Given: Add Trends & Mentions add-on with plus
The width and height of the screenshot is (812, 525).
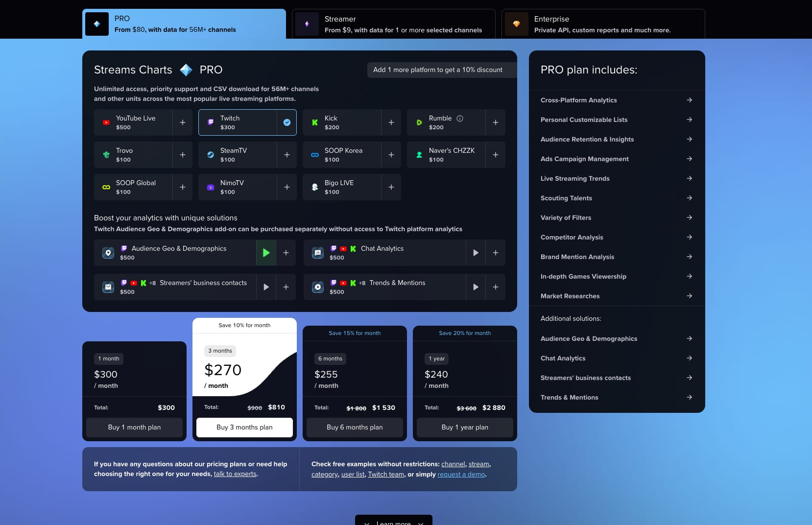Looking at the screenshot, I should (x=496, y=287).
